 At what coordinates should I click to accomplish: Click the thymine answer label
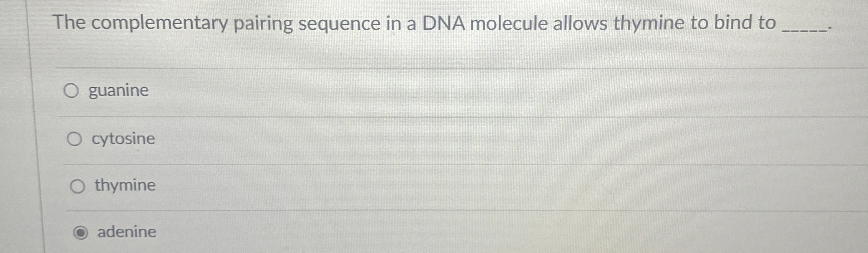124,186
